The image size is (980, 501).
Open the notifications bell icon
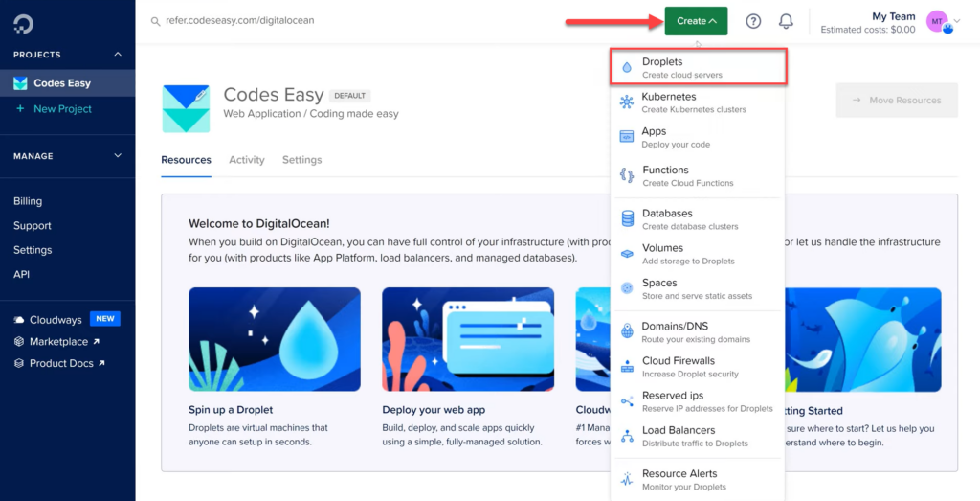pos(786,21)
